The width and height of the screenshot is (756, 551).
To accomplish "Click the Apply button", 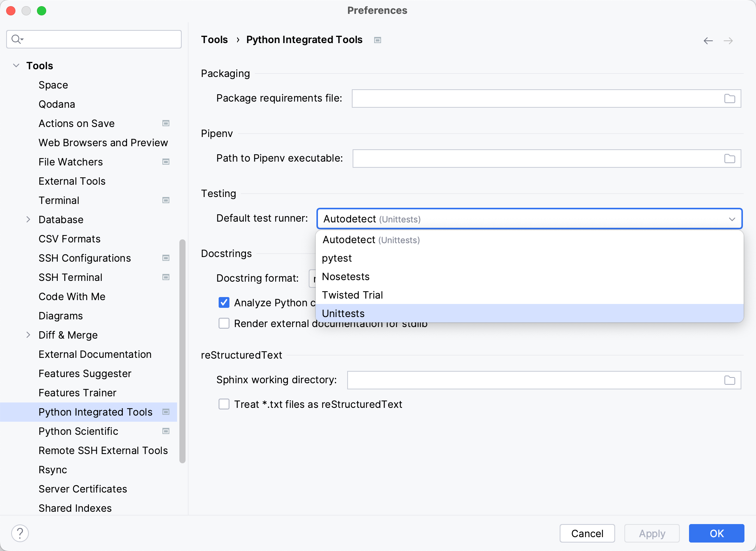I will tap(652, 533).
